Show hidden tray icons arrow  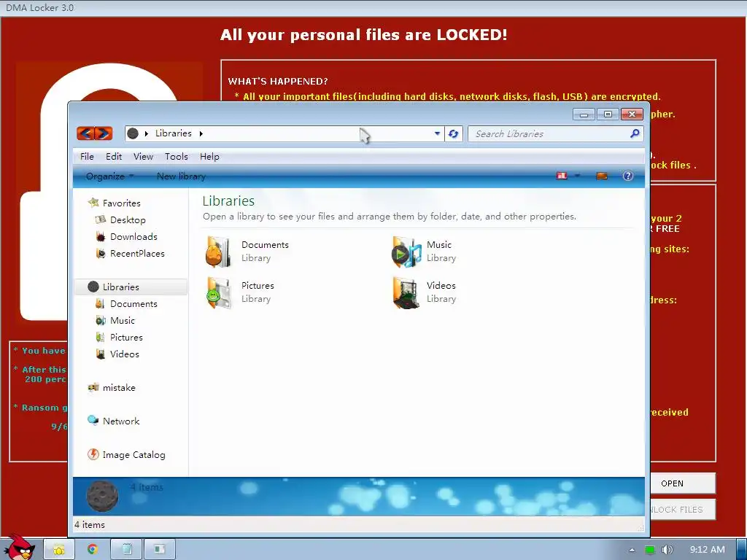point(632,550)
